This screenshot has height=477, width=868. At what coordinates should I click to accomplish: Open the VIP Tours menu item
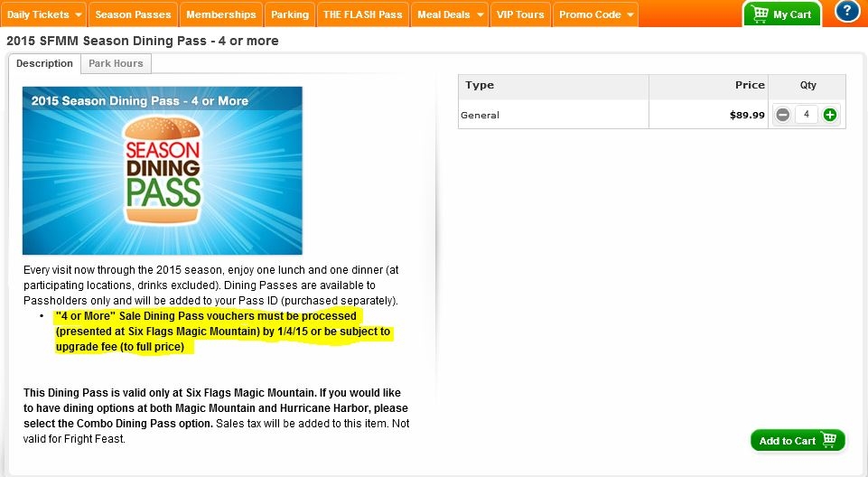coord(519,14)
